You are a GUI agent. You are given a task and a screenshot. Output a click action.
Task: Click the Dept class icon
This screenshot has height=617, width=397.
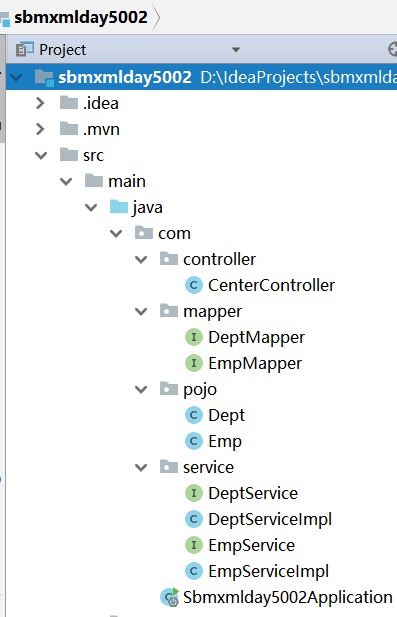[x=194, y=415]
